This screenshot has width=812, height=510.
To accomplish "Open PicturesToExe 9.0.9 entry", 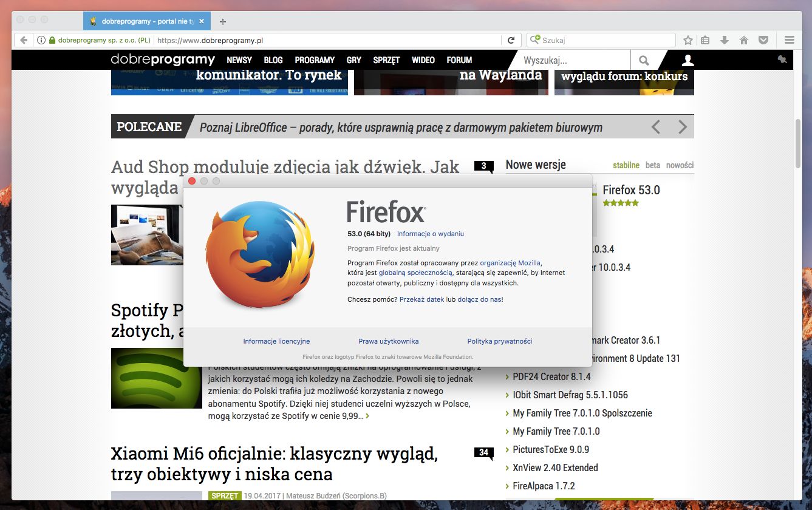I will [x=551, y=449].
